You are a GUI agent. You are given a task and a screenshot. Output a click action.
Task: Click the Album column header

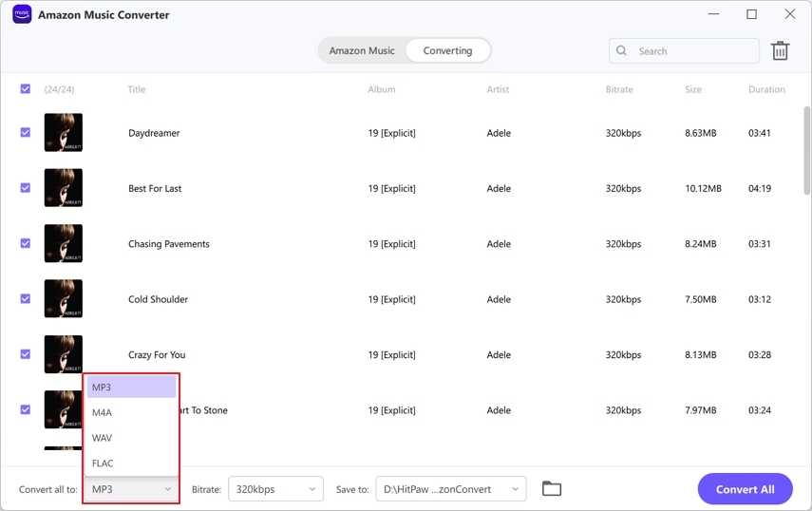click(382, 89)
